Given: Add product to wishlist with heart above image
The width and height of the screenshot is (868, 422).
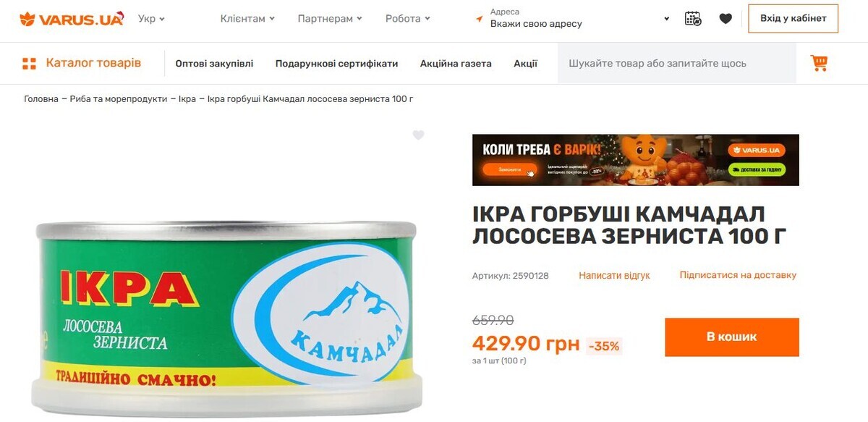Looking at the screenshot, I should click(418, 135).
